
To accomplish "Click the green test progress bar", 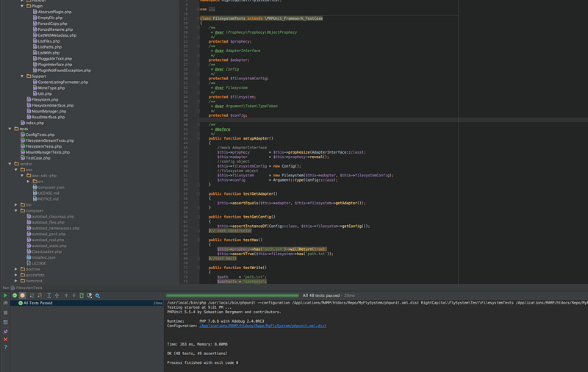I will pos(232,296).
